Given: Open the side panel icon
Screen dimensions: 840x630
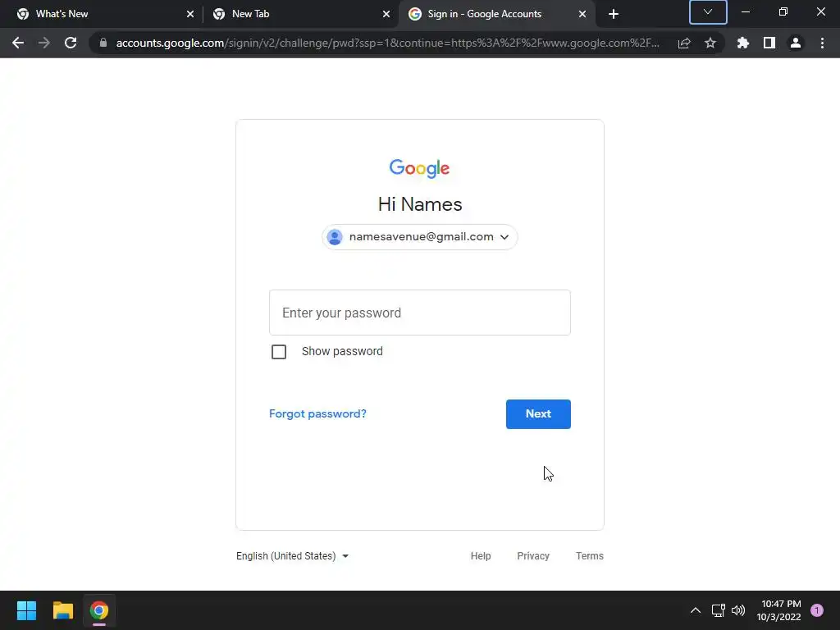Looking at the screenshot, I should [x=769, y=43].
